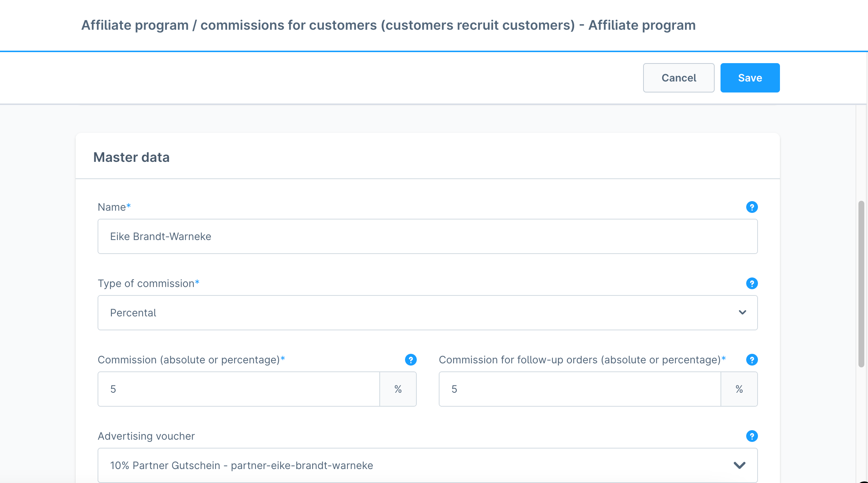Image resolution: width=868 pixels, height=483 pixels.
Task: Focus the Commission percentage input
Action: pyautogui.click(x=238, y=389)
